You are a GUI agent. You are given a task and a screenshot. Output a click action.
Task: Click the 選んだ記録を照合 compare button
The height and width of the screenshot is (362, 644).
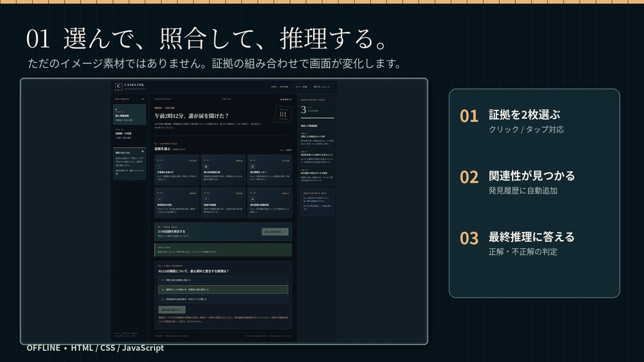[275, 232]
